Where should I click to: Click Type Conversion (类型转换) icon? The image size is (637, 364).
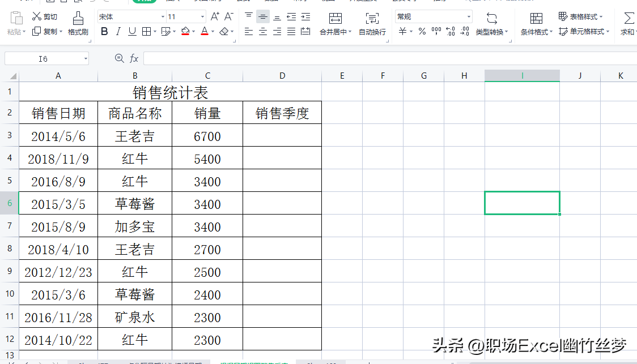tap(491, 18)
